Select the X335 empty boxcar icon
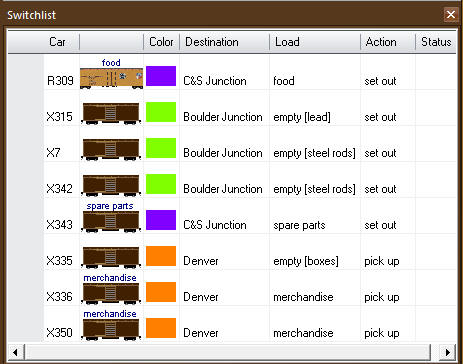 [111, 258]
